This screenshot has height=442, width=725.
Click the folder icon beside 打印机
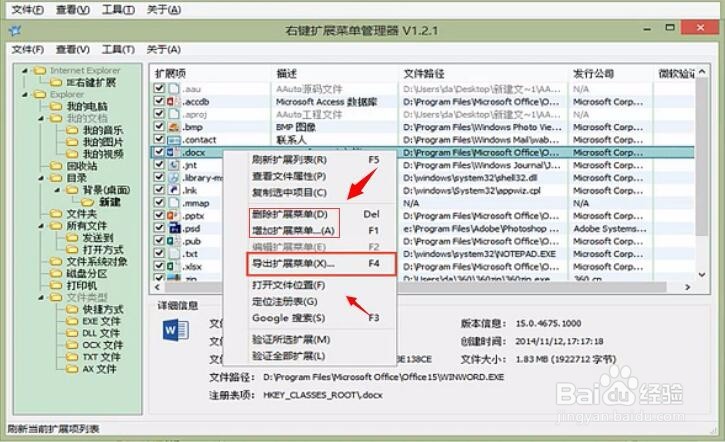(56, 285)
